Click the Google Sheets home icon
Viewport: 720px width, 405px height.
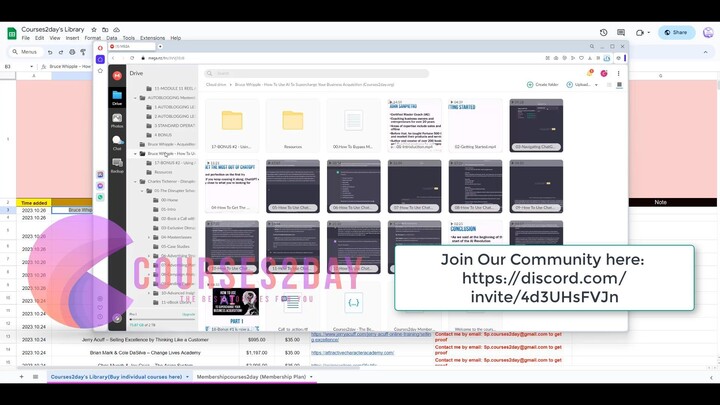click(x=10, y=32)
